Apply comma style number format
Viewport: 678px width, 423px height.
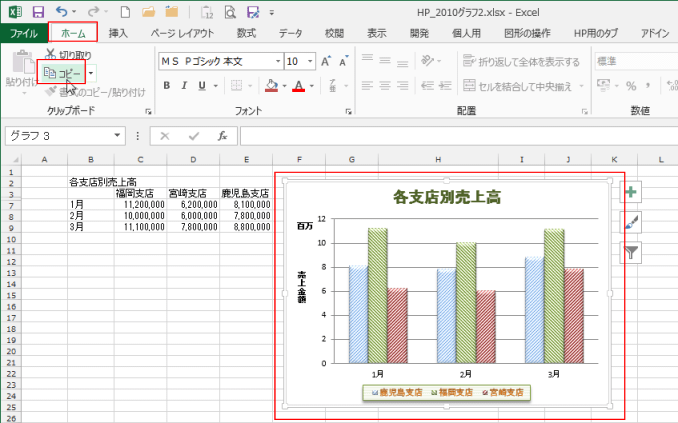coord(648,86)
